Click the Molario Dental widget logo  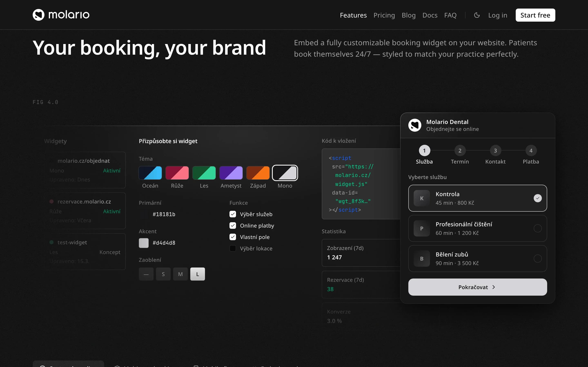[x=415, y=125]
